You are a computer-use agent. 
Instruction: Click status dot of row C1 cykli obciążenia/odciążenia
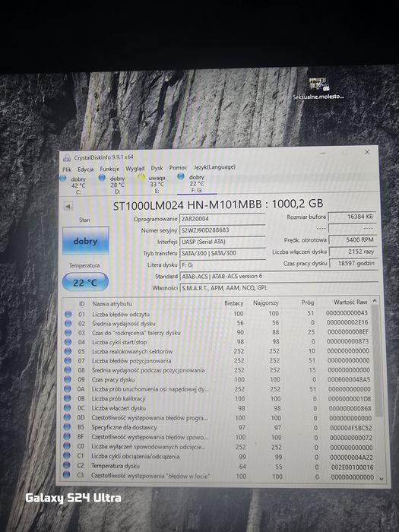67,456
